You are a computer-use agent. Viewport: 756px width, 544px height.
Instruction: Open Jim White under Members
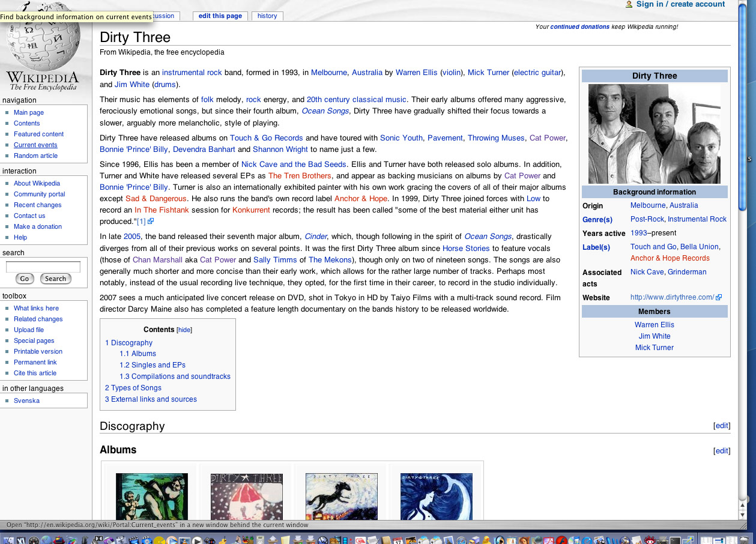(x=655, y=336)
